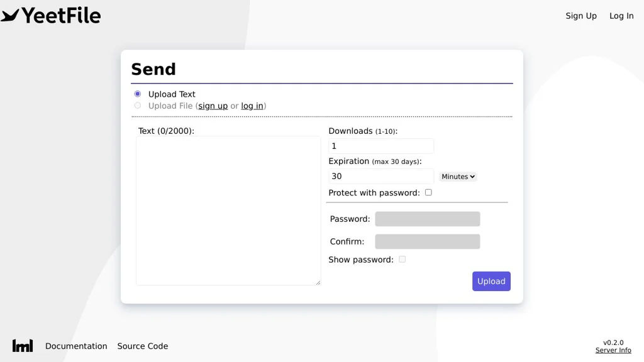This screenshot has width=644, height=362.
Task: Open the Sign Up page
Action: [580, 16]
